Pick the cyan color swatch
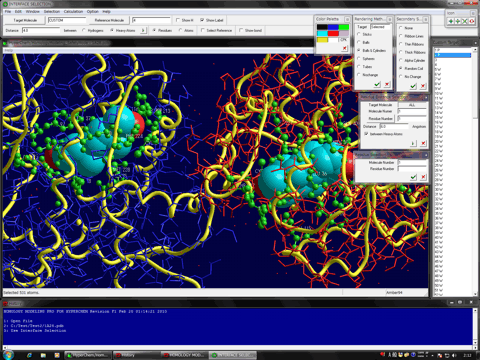Screen dimensions: 480x360 [x=322, y=33]
